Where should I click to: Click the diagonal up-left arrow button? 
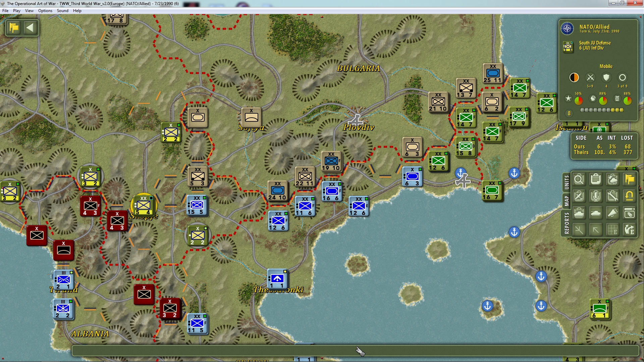(x=596, y=230)
